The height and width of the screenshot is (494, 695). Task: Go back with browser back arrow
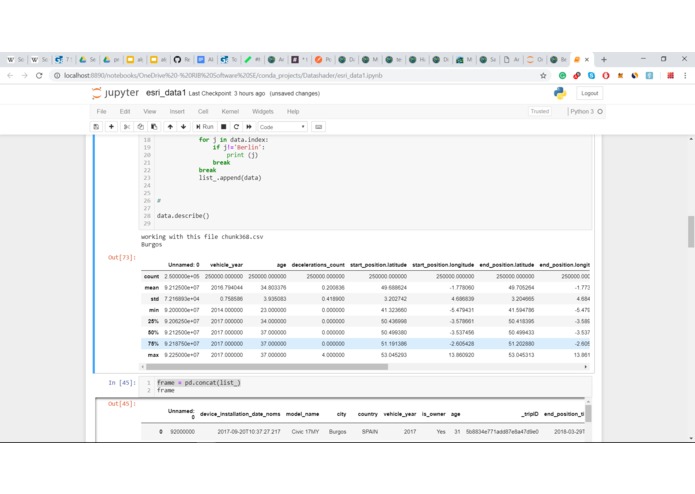(x=10, y=76)
